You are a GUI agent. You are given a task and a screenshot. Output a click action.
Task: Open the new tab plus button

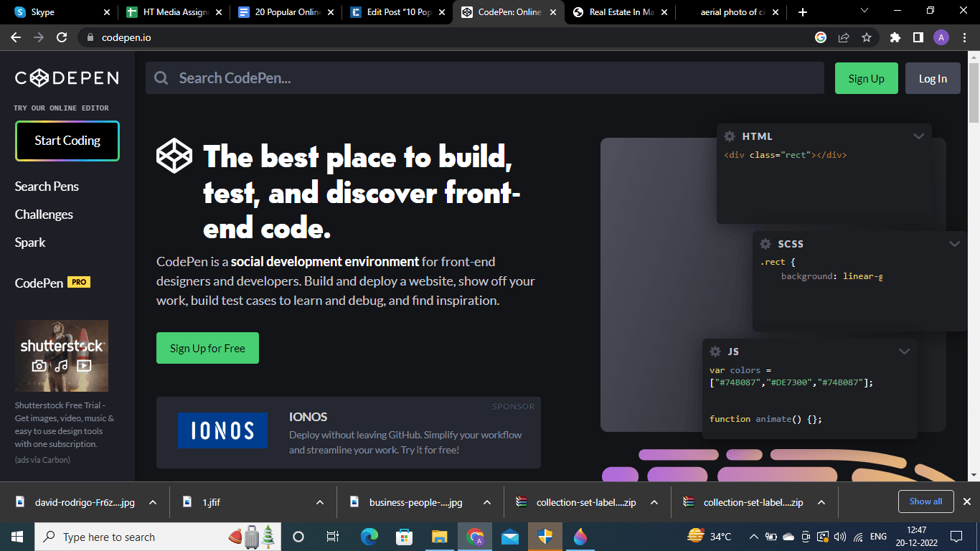pos(803,12)
